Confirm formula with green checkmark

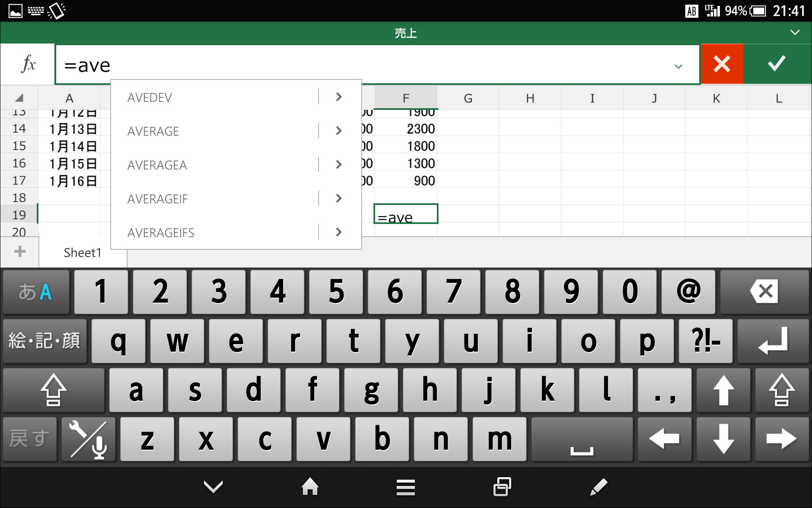(777, 64)
